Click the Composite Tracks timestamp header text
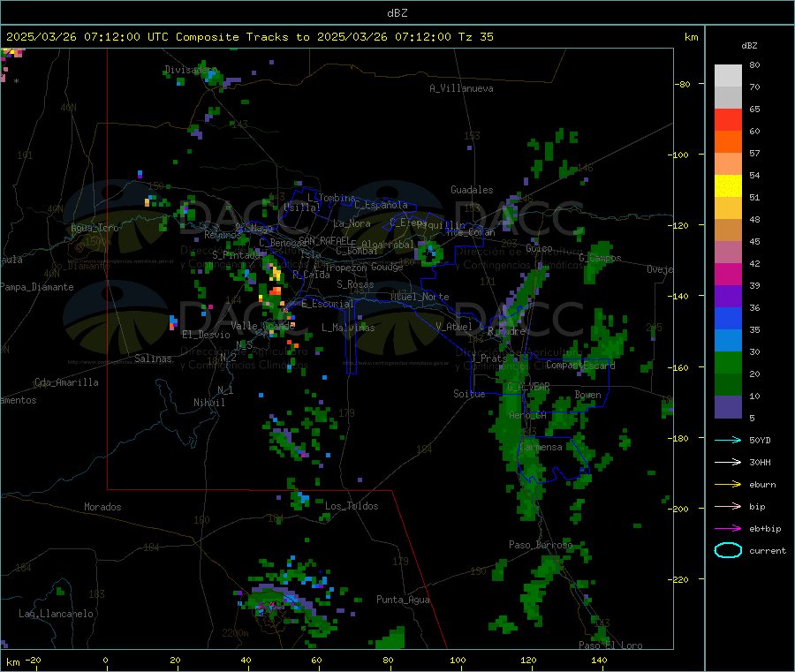This screenshot has width=795, height=672. 249,37
